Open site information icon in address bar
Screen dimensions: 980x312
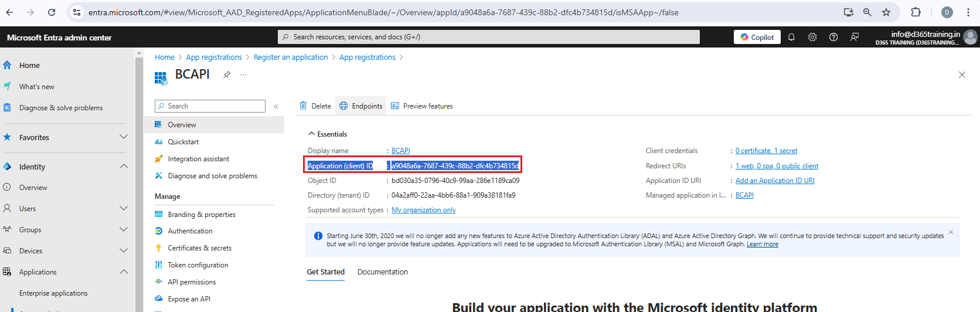pos(76,12)
